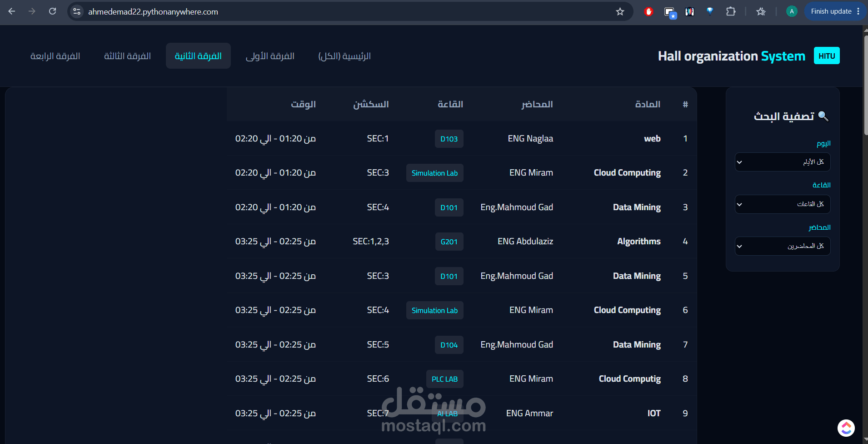This screenshot has height=444, width=868.
Task: Click the D101 badge in row 5
Action: (x=449, y=276)
